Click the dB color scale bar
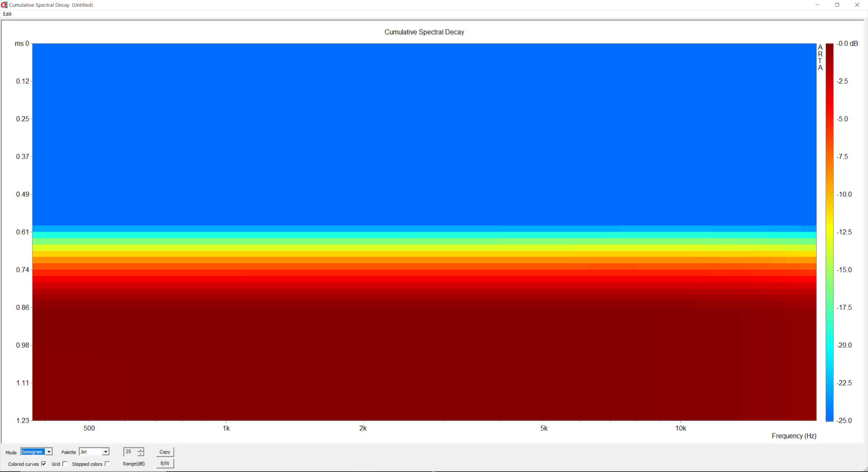Viewport: 868px width, 472px height. (830, 232)
